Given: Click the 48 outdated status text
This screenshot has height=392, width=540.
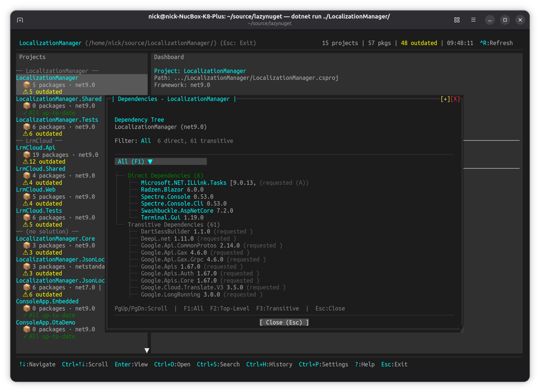Looking at the screenshot, I should pyautogui.click(x=419, y=43).
